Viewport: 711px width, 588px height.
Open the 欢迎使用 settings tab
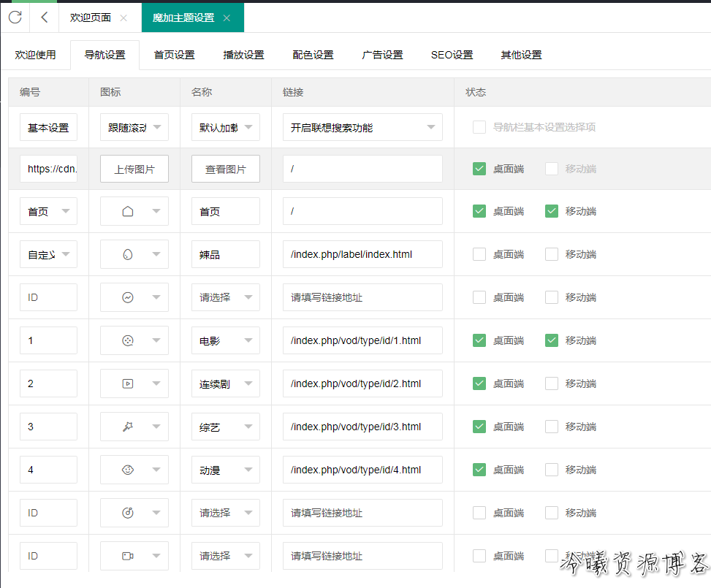(35, 55)
